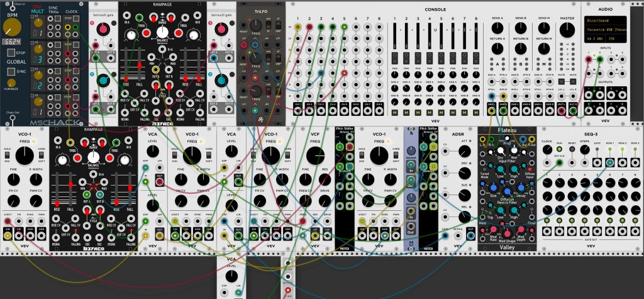This screenshot has height=299, width=644.
Task: Click ADSR OUT jack
Action: click(470, 235)
